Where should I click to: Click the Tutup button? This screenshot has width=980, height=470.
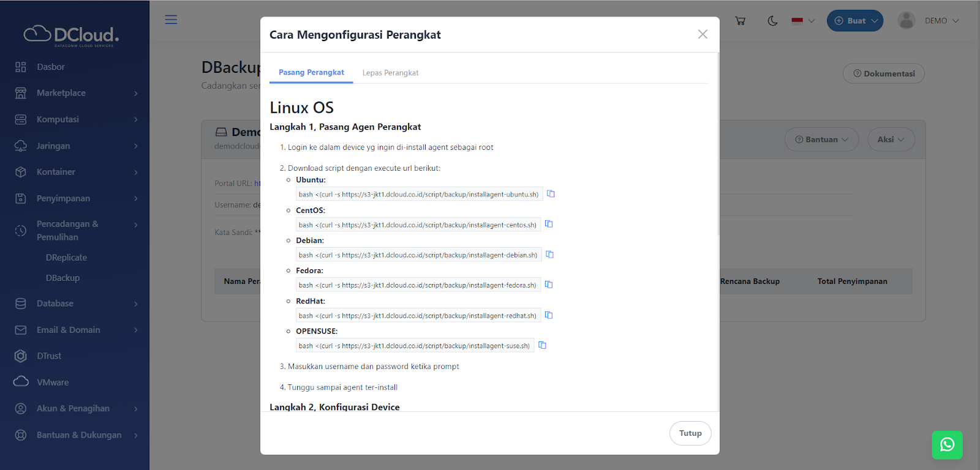(690, 433)
